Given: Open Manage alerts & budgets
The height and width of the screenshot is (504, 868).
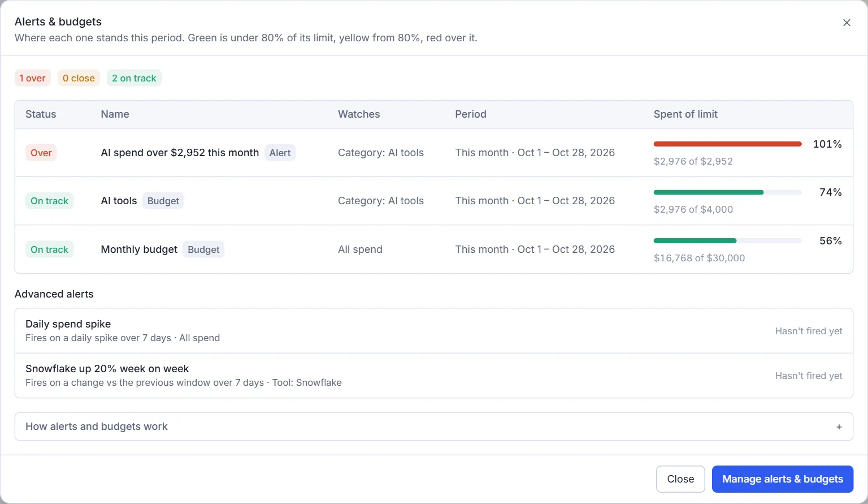Looking at the screenshot, I should tap(783, 479).
